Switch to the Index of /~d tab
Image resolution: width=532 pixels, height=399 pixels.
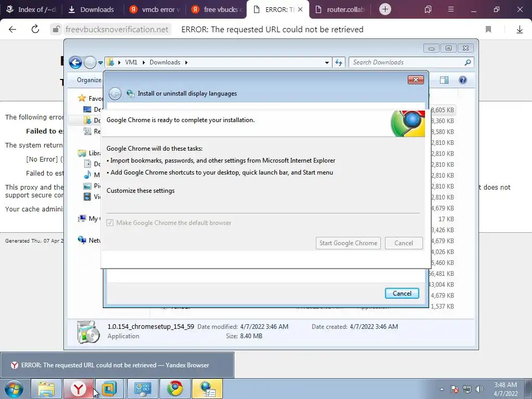click(x=31, y=9)
